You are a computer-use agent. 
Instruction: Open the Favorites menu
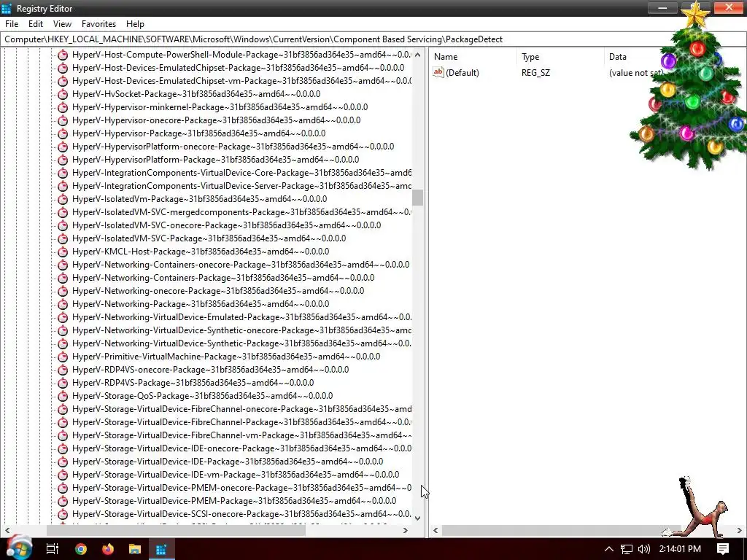pyautogui.click(x=98, y=24)
